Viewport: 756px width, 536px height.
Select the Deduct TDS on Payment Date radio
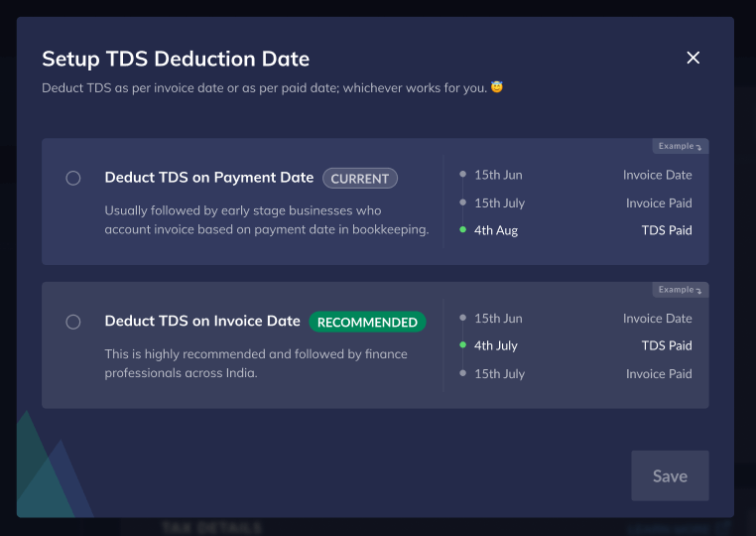tap(73, 179)
